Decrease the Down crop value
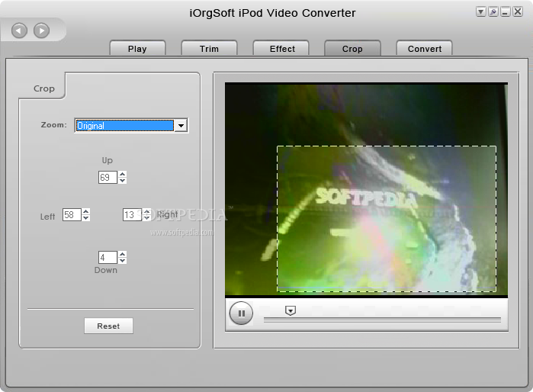 pyautogui.click(x=123, y=261)
